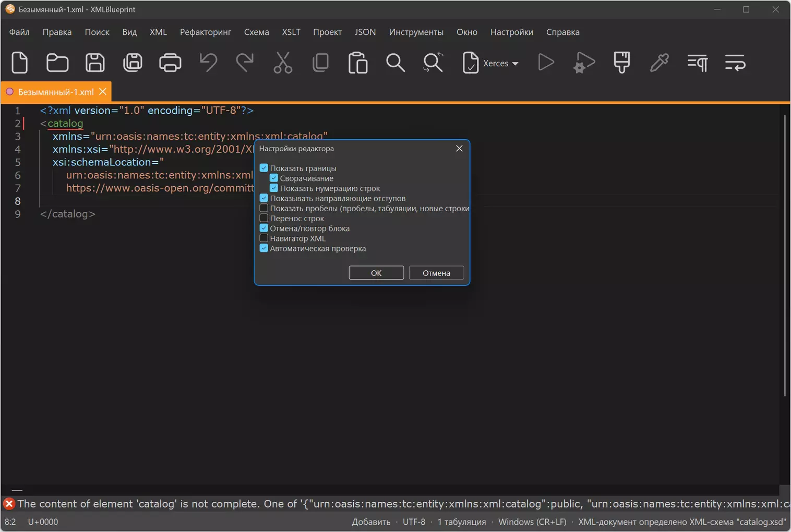This screenshot has width=791, height=532.
Task: Save the document with the floppy icon
Action: coord(95,63)
